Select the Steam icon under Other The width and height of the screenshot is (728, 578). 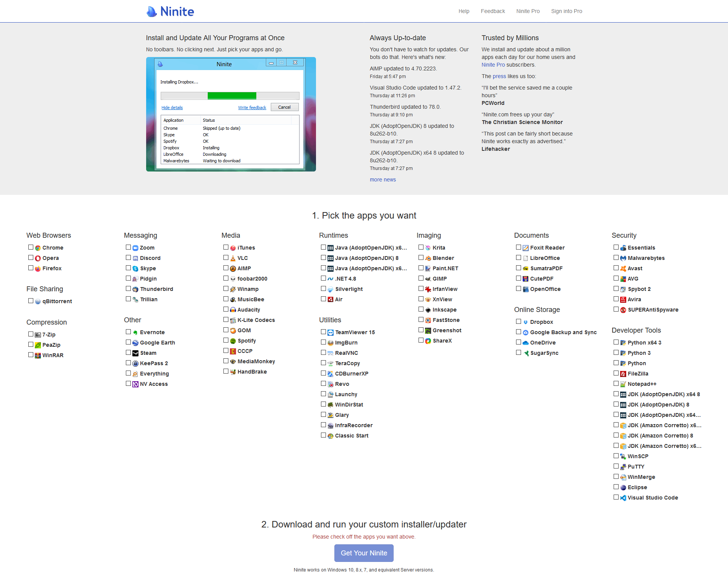pos(135,353)
